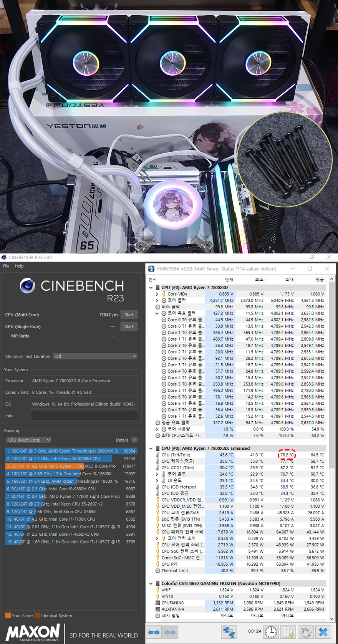
Task: Click lightning icon beside CPU PPT
Action: [x=157, y=564]
